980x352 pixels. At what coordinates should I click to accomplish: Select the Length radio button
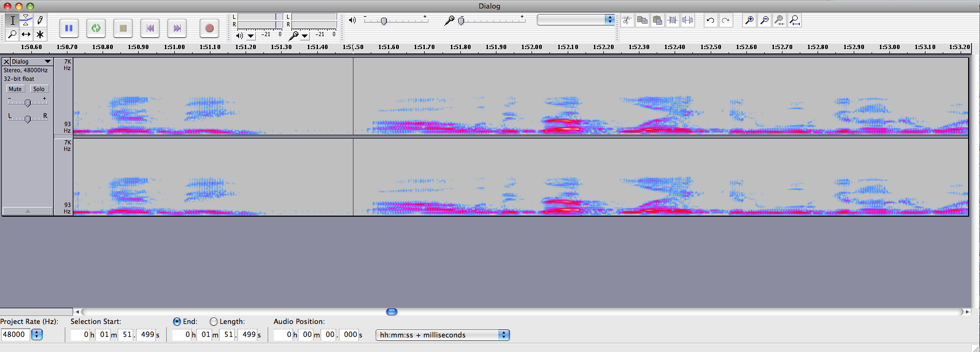pos(214,322)
